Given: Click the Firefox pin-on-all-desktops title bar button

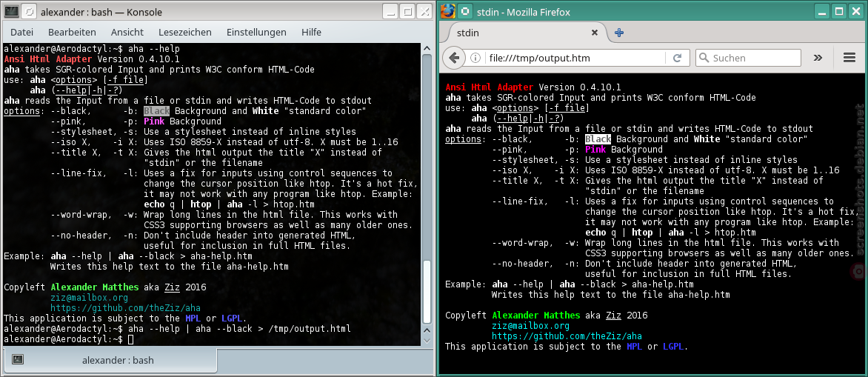Looking at the screenshot, I should 465,12.
